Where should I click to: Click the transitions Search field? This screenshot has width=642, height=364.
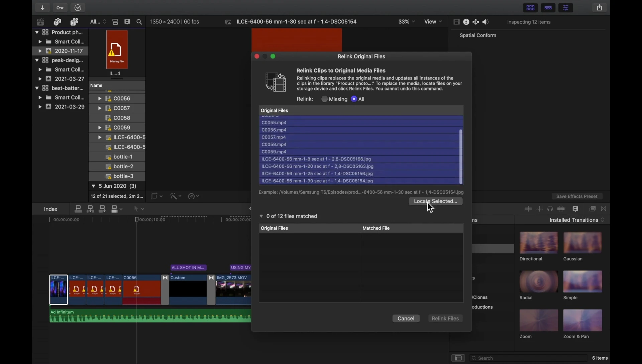(x=528, y=359)
